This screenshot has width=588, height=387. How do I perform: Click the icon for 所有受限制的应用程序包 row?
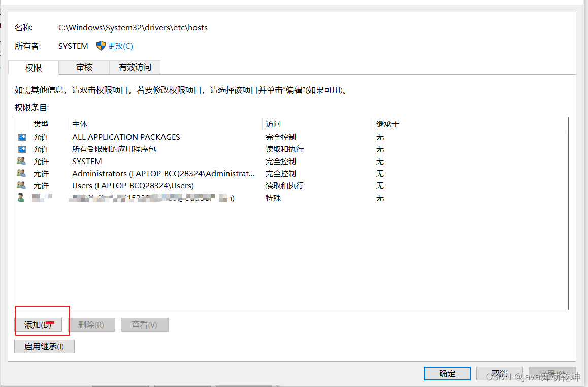coord(21,149)
